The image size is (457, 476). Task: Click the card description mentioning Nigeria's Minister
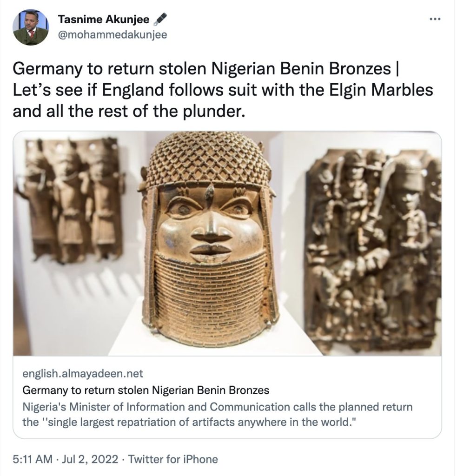point(217,407)
